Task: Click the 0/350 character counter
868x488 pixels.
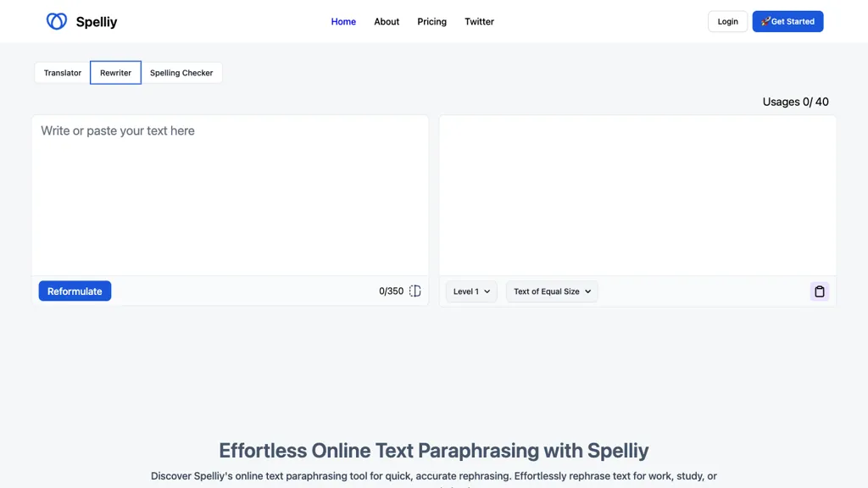Action: (391, 291)
